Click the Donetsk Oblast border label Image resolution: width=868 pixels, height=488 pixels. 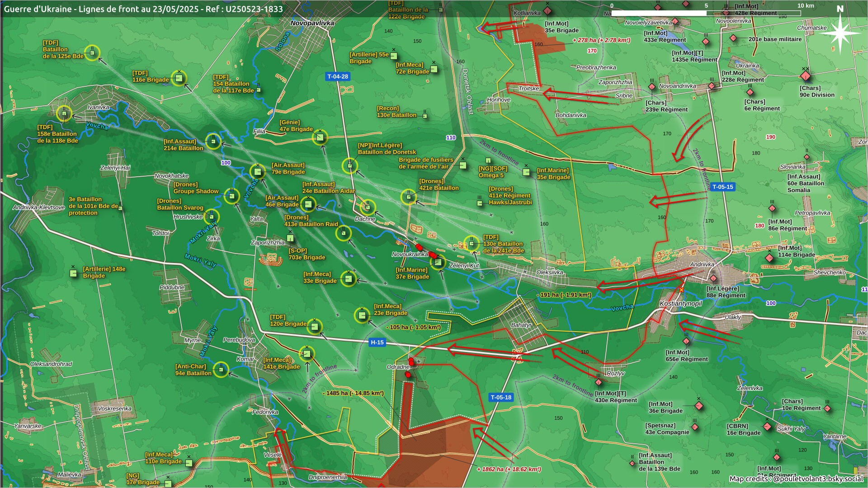pos(467,91)
